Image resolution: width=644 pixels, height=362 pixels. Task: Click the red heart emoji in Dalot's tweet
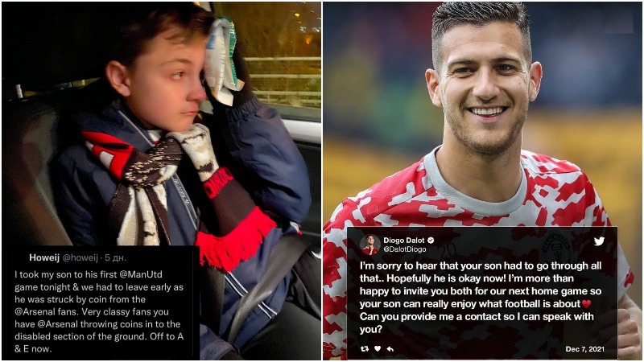tap(586, 304)
